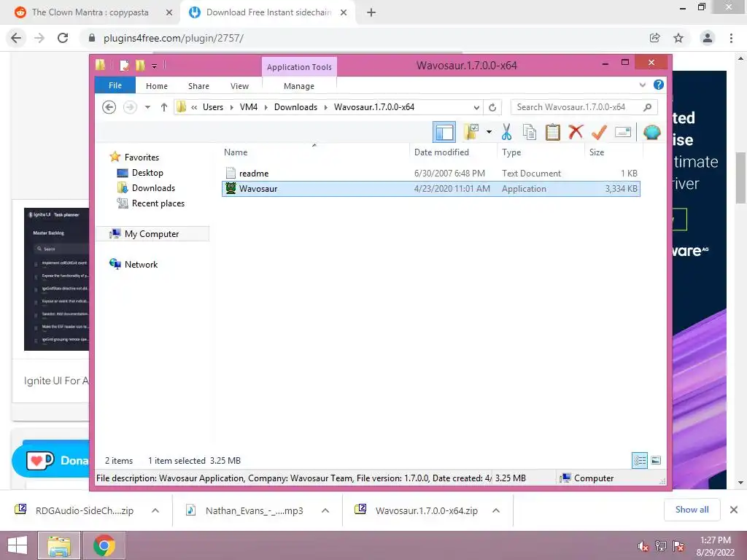Sort by the Name column header

pos(236,152)
